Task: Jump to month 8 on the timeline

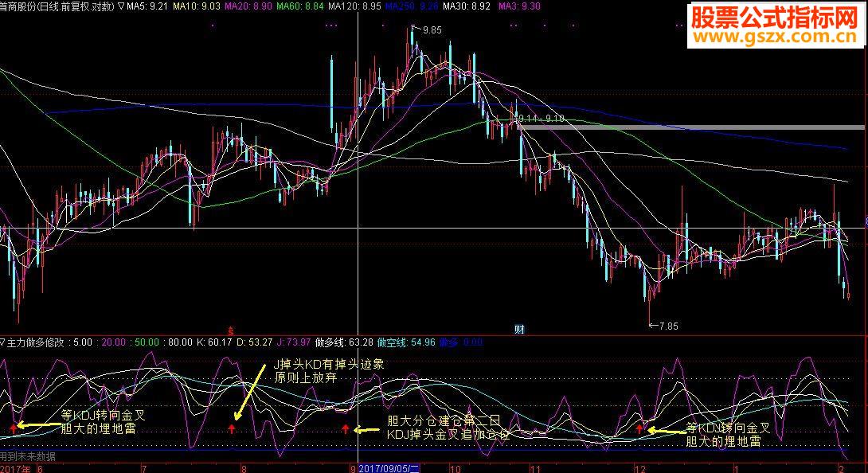Action: tap(244, 468)
